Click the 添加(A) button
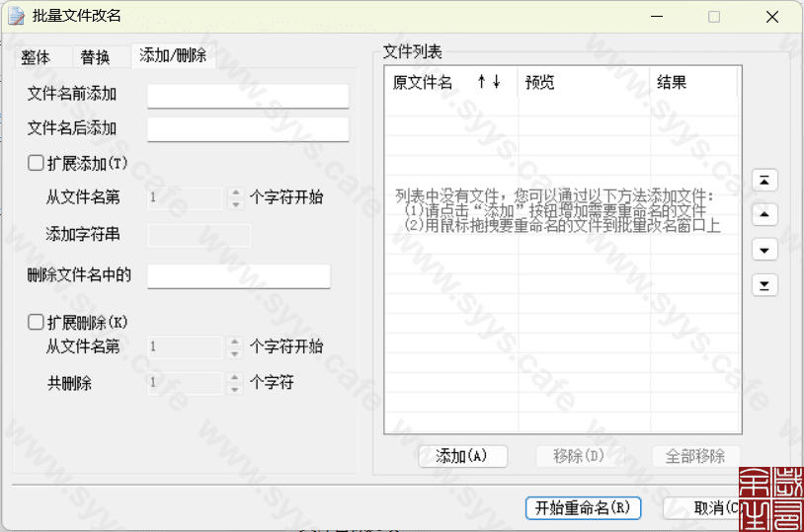Viewport: 804px width, 532px height. pos(462,456)
